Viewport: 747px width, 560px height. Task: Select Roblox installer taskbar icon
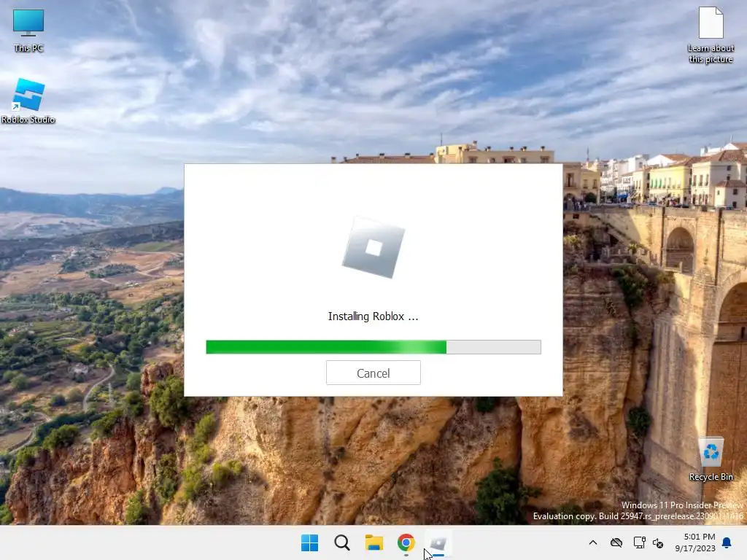(x=438, y=542)
